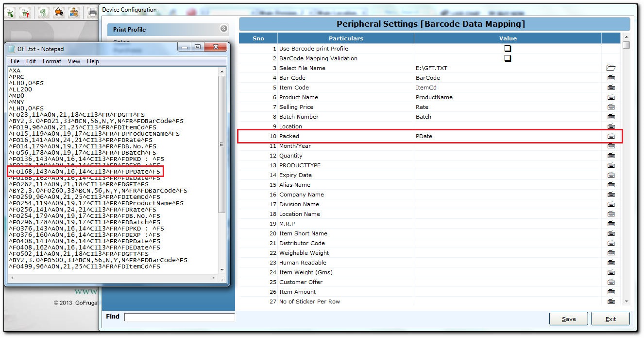Image resolution: width=644 pixels, height=338 pixels.
Task: Click the Particulars column header
Action: [346, 38]
